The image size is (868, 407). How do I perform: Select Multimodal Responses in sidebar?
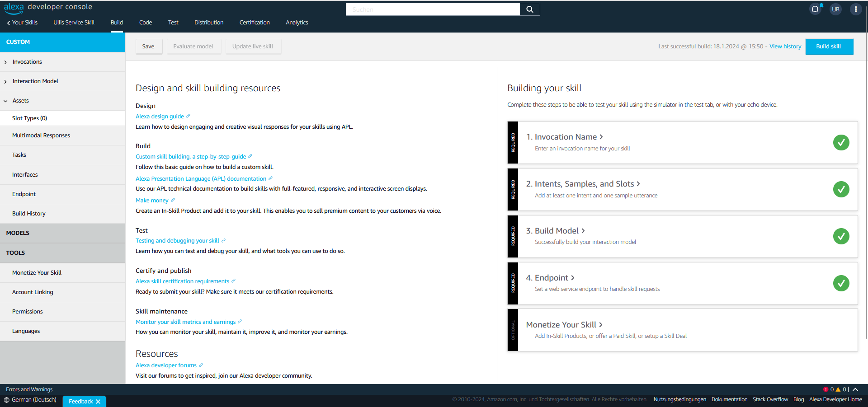click(x=62, y=136)
